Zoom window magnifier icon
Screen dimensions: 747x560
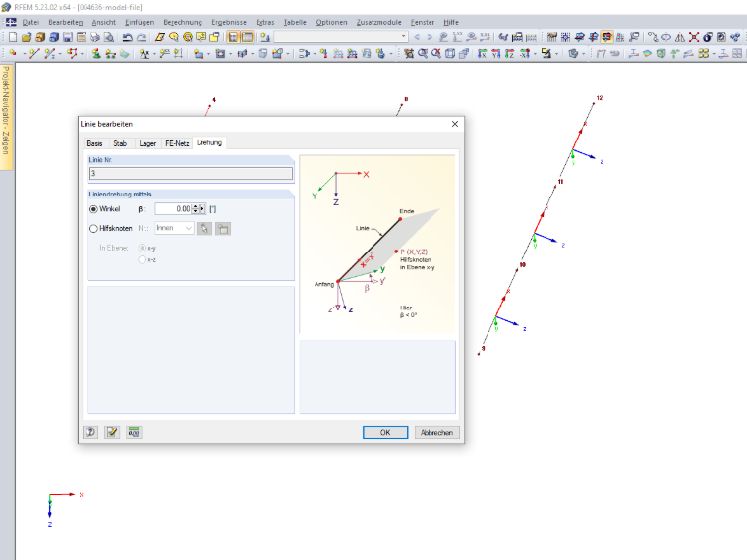tap(423, 53)
